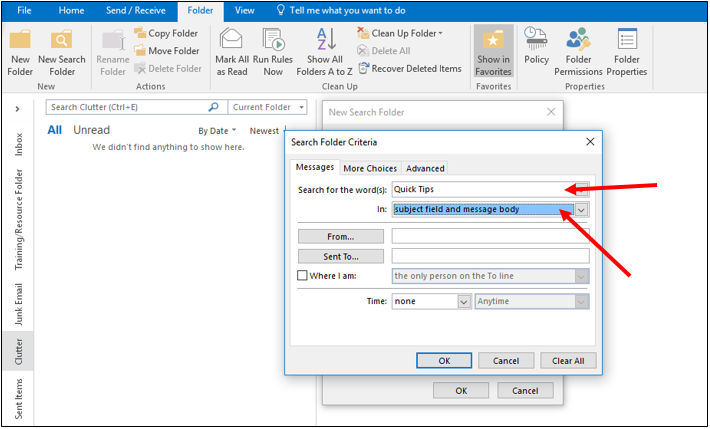The image size is (710, 429).
Task: Select the Folder ribbon tab
Action: pyautogui.click(x=200, y=11)
